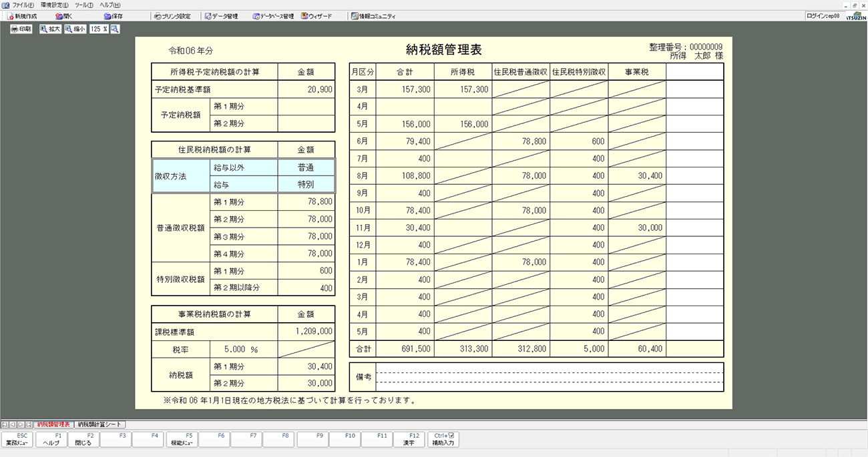Viewport: 868px width, 457px height.
Task: Open the ファイル menu
Action: coord(23,5)
